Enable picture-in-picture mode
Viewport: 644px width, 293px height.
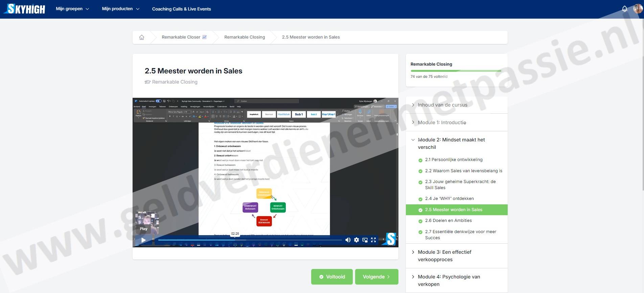(365, 240)
